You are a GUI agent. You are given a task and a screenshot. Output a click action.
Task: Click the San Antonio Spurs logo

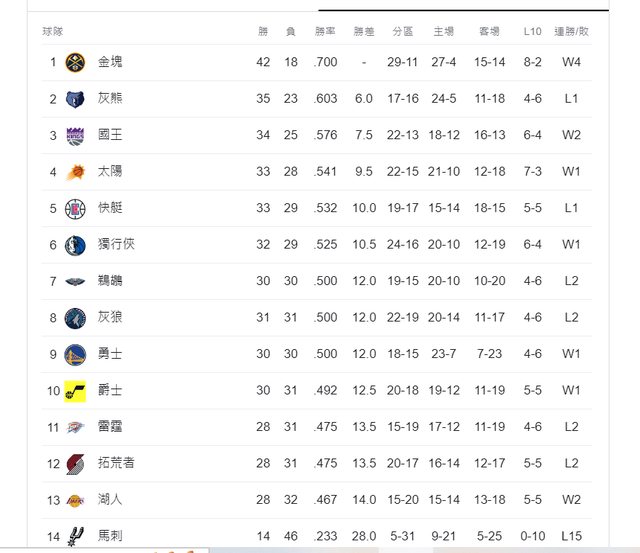[76, 536]
